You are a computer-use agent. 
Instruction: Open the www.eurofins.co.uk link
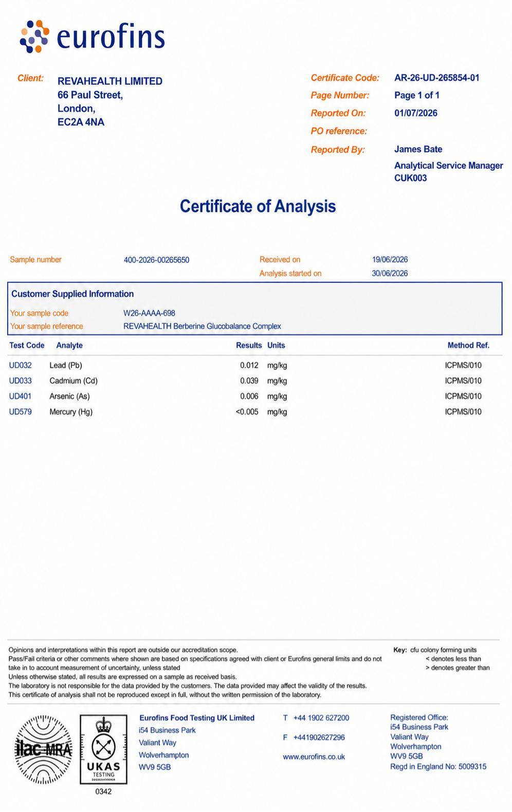pos(314,756)
